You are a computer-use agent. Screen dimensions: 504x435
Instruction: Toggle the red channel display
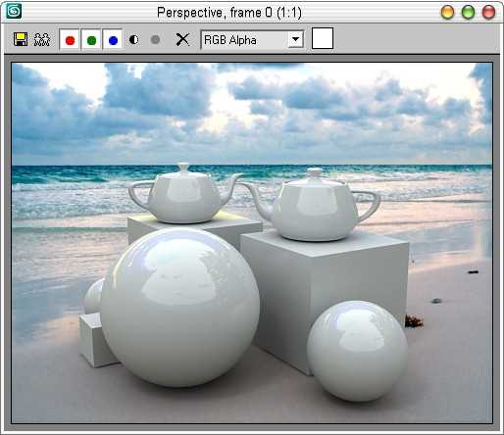tap(70, 40)
